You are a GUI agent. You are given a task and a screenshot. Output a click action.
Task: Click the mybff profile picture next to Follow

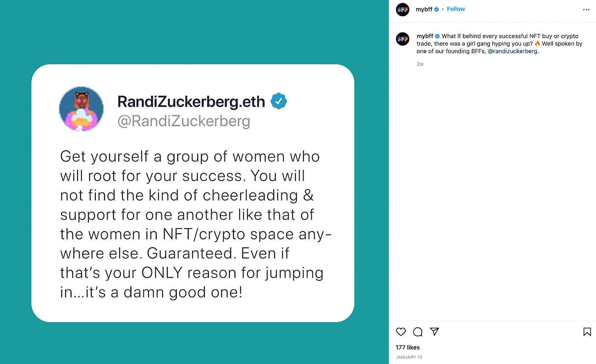[402, 9]
